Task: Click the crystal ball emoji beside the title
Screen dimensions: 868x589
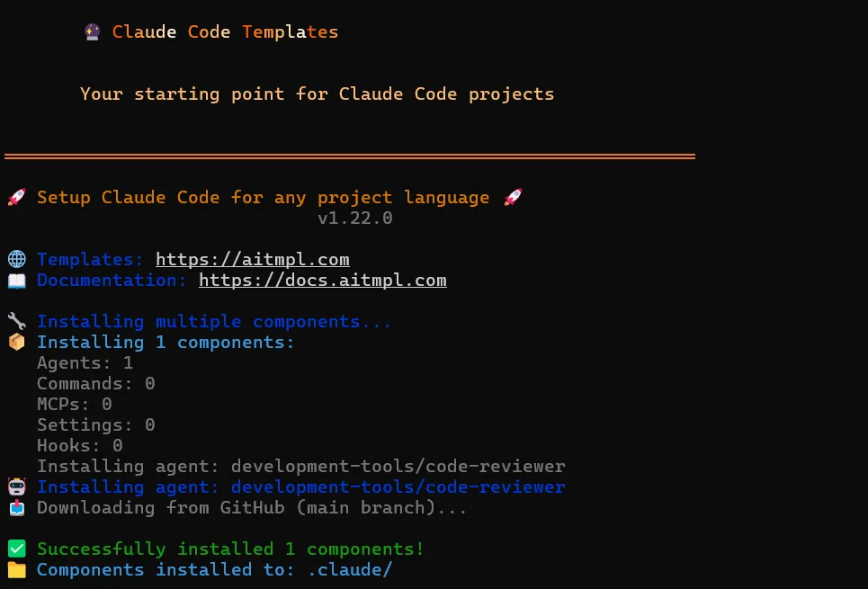Action: coord(92,32)
